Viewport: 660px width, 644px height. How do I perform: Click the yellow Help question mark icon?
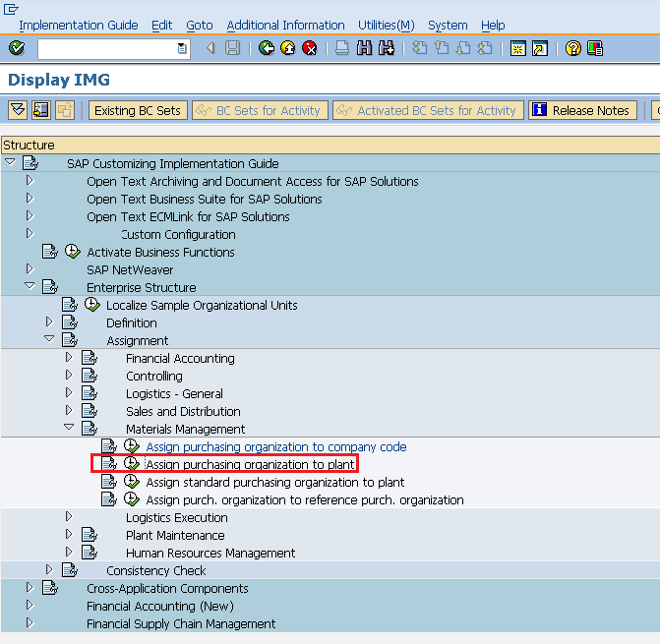572,48
